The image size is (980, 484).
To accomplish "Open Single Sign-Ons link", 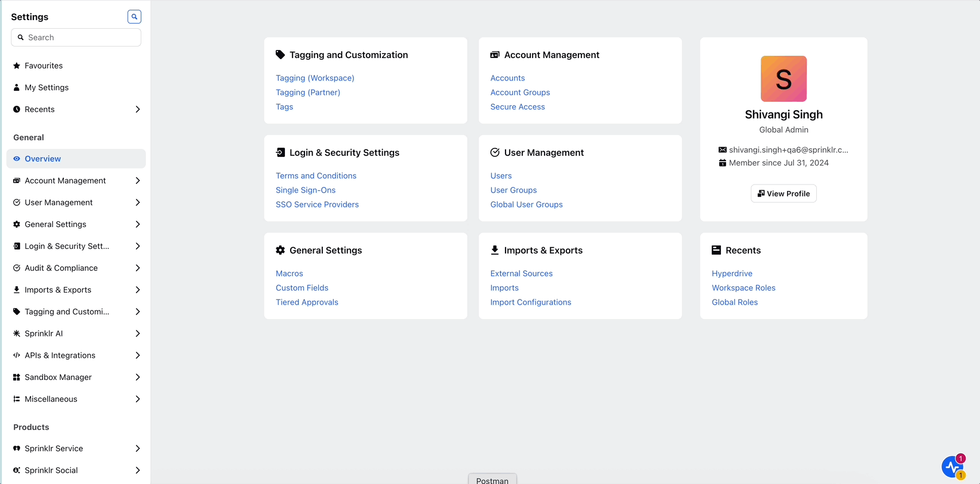I will (x=306, y=190).
